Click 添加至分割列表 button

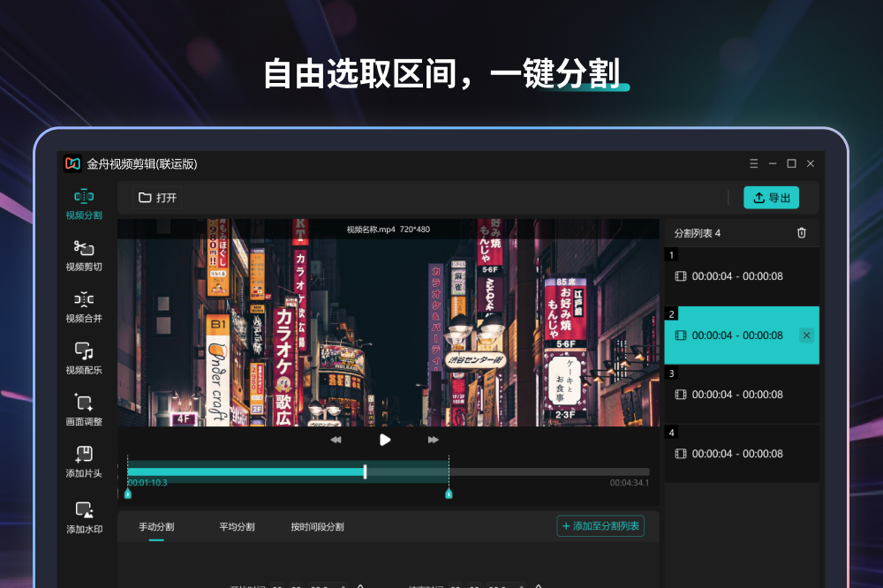click(x=600, y=526)
